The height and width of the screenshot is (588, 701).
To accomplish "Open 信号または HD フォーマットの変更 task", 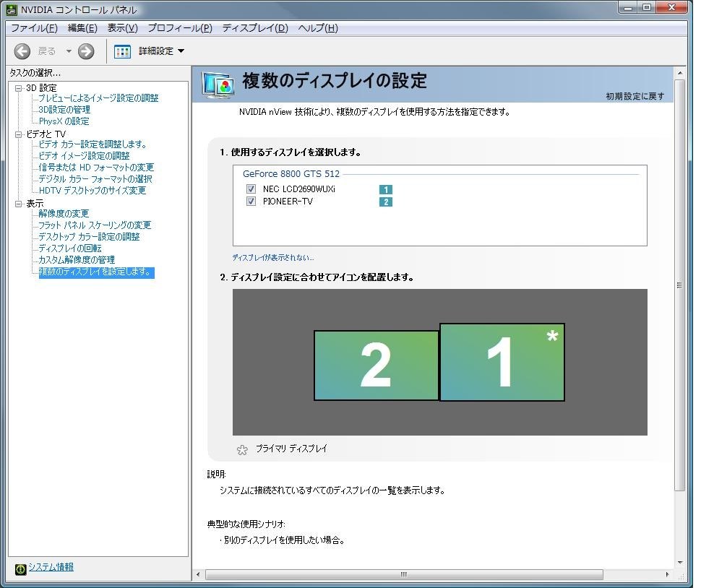I will (x=96, y=168).
